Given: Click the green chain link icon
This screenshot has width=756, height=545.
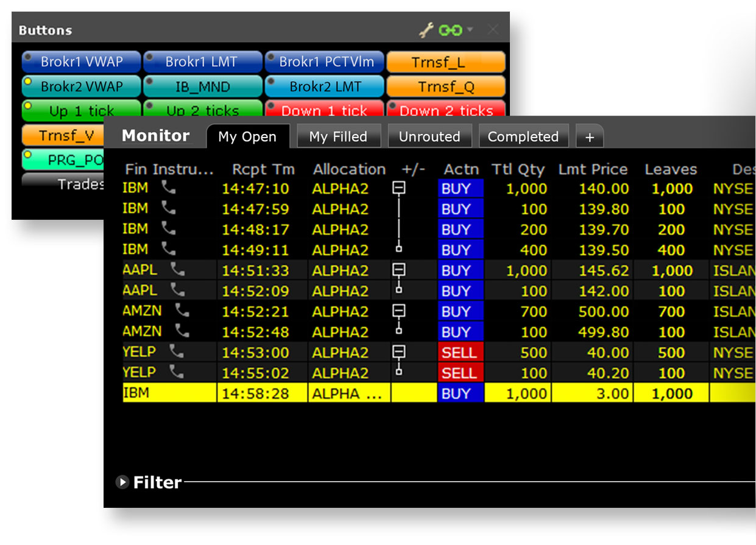Looking at the screenshot, I should click(450, 30).
